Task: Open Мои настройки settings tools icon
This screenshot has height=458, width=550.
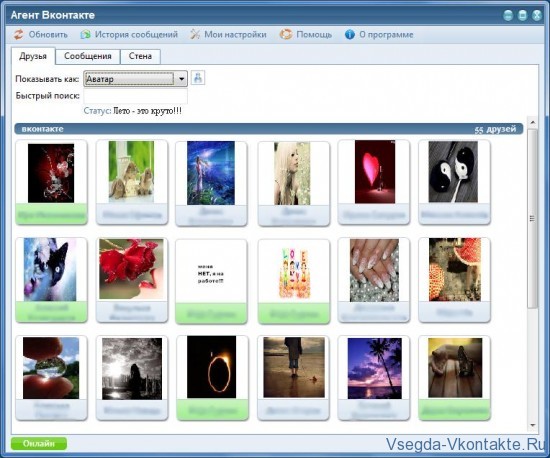Action: coord(195,34)
